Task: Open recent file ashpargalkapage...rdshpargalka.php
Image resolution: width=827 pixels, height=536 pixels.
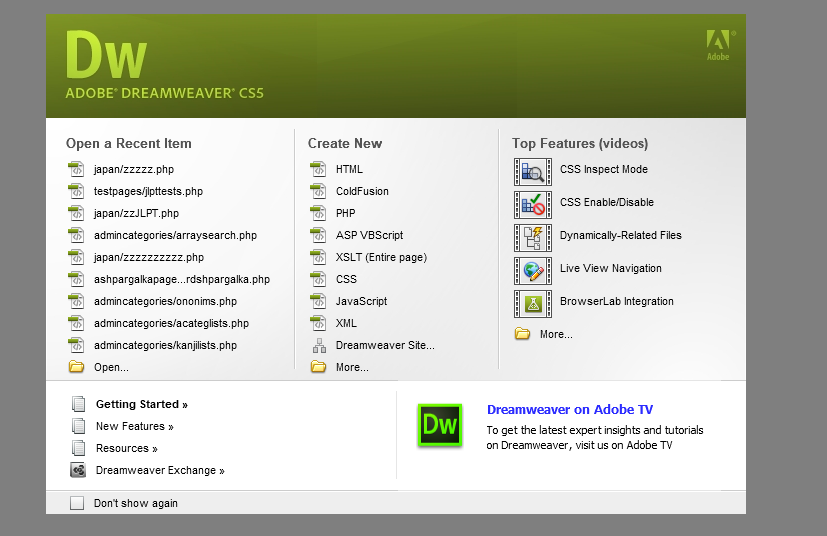Action: click(182, 279)
